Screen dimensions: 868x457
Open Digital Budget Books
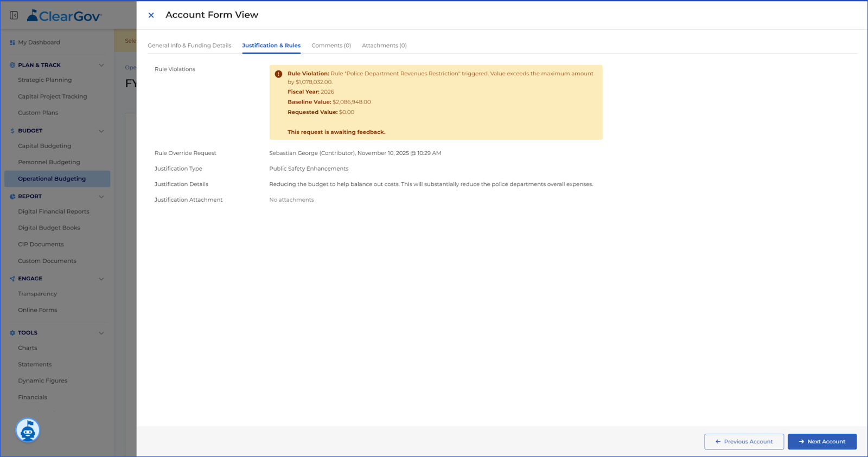[x=49, y=228]
